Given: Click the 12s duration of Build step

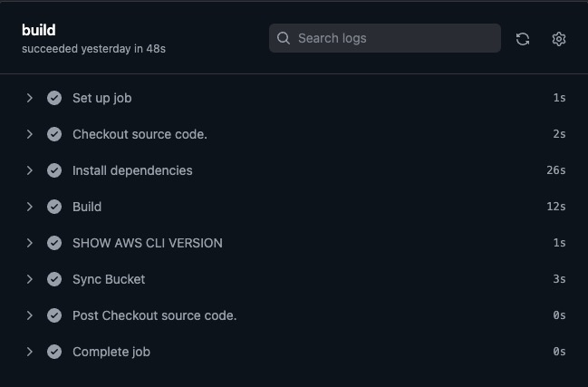Looking at the screenshot, I should 558,207.
